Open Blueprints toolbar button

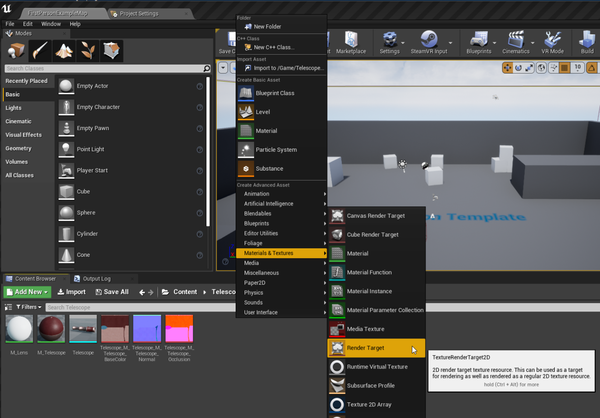pyautogui.click(x=478, y=42)
